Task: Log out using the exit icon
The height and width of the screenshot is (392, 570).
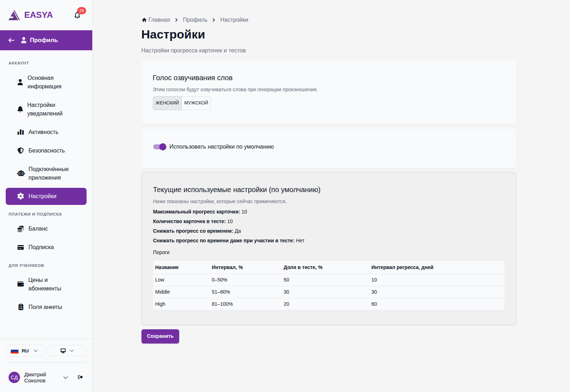Action: click(81, 377)
